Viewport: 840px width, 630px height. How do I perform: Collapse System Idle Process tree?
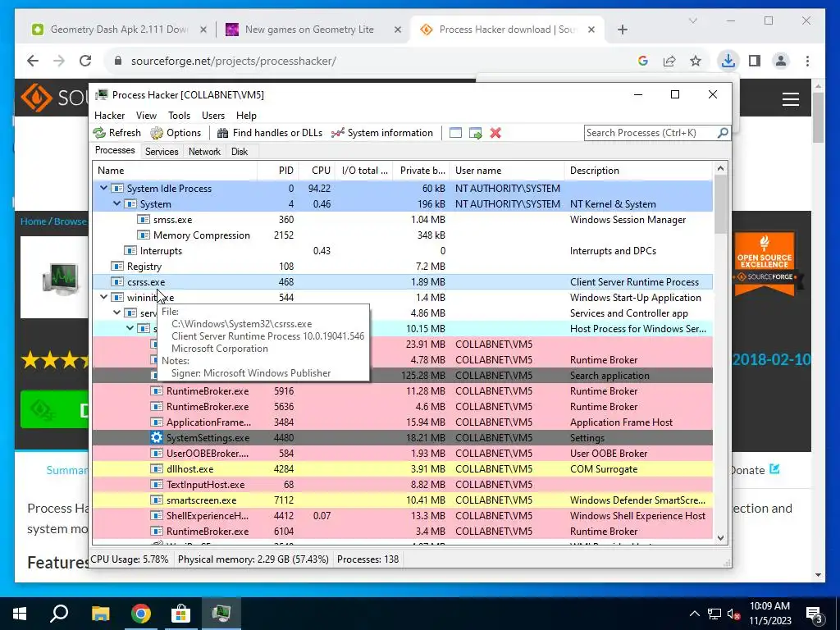click(x=103, y=188)
